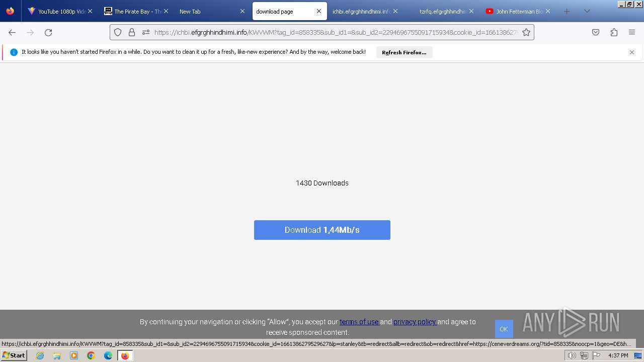
Task: Open Firefox application hamburger menu
Action: [632, 32]
